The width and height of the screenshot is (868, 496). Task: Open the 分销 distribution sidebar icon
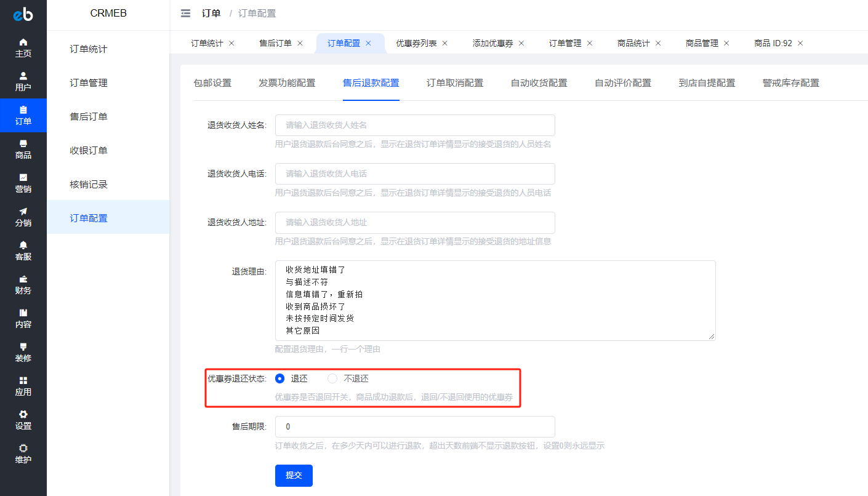23,217
